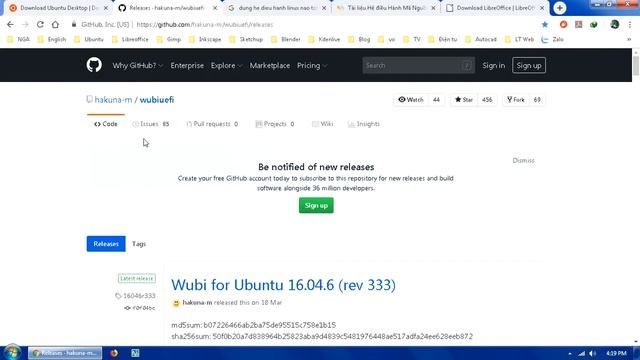The height and width of the screenshot is (360, 640).
Task: Open the Blender bookmark folder
Action: coord(286,40)
